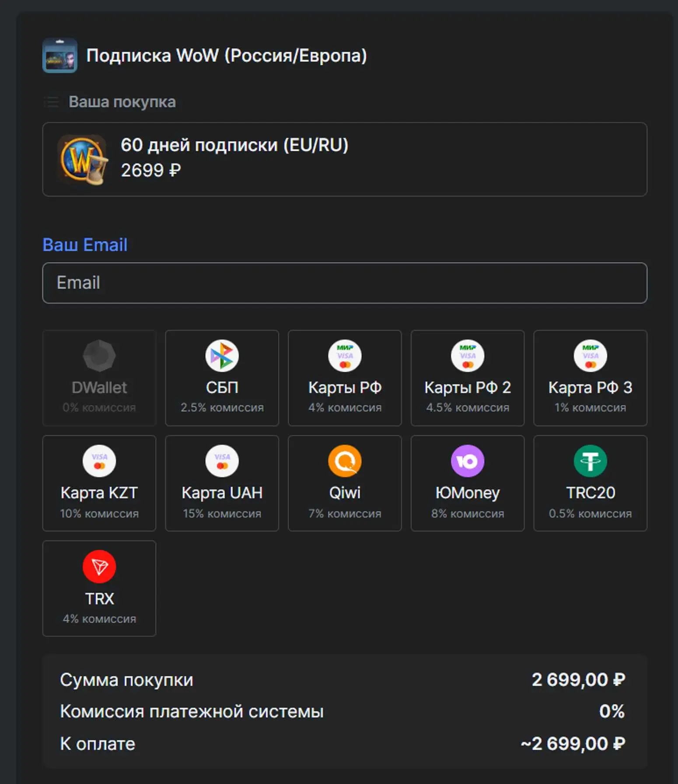This screenshot has height=784, width=678.
Task: Select the red TRX Tron logo
Action: pos(99,566)
